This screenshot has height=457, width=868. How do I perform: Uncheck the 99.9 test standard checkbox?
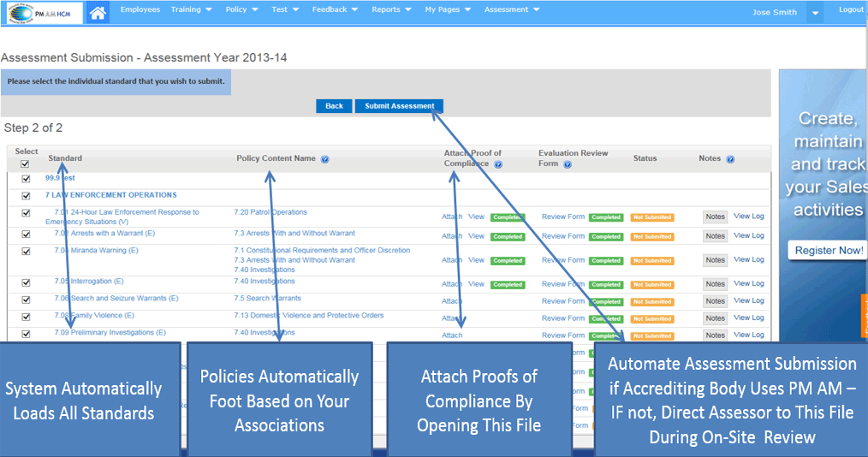(26, 179)
